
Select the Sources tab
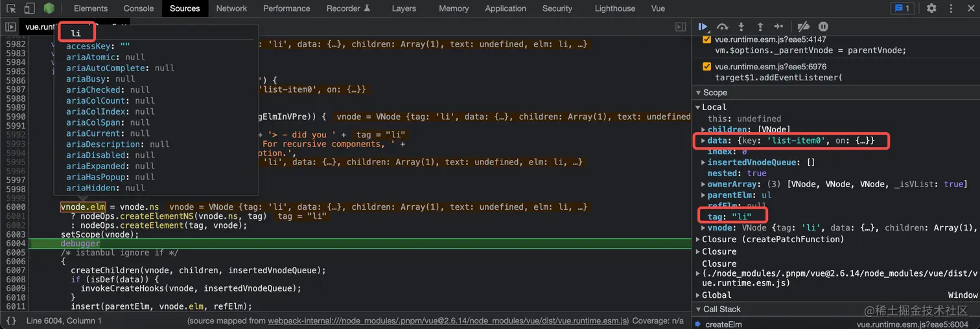click(185, 8)
